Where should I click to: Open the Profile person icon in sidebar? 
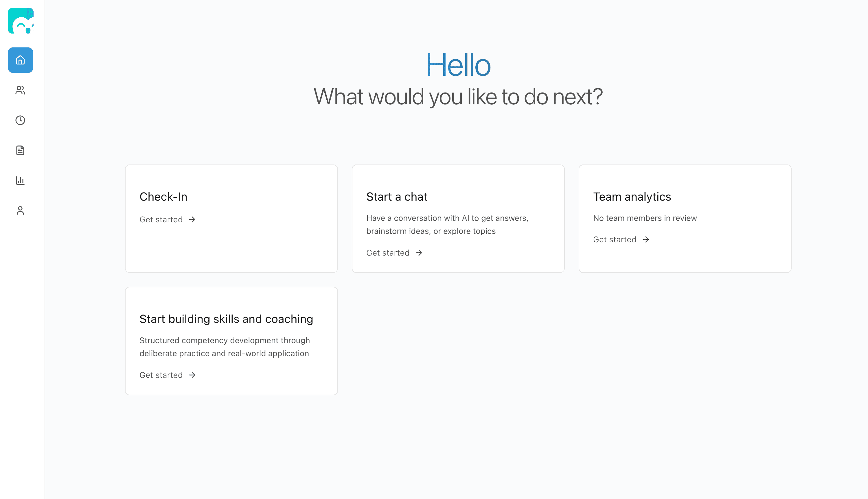20,210
